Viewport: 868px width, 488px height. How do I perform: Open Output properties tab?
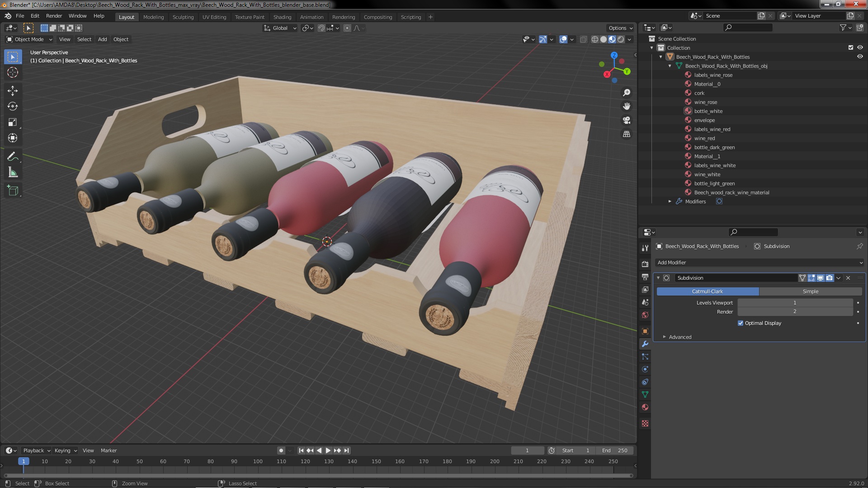click(x=645, y=277)
